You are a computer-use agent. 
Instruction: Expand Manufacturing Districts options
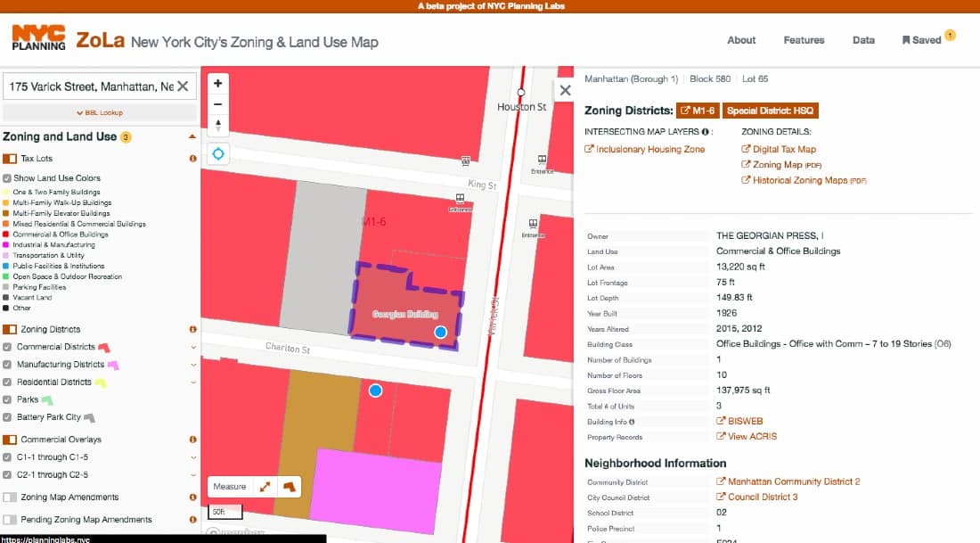pos(193,365)
